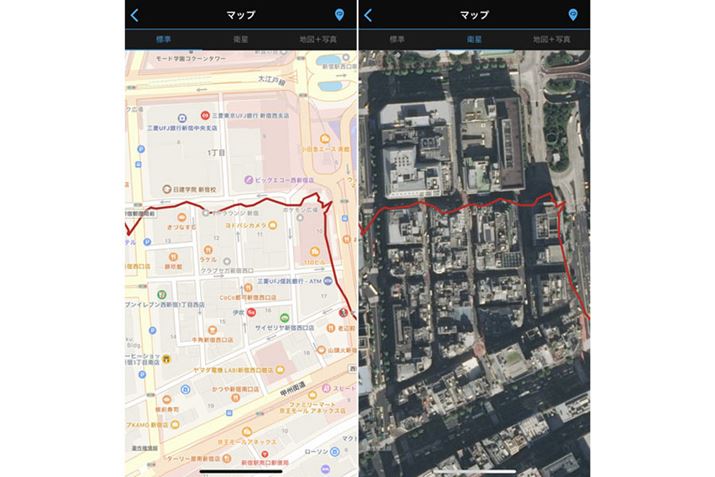Tap the サイゼリヤ新宿西口店 green icon

pos(285,317)
